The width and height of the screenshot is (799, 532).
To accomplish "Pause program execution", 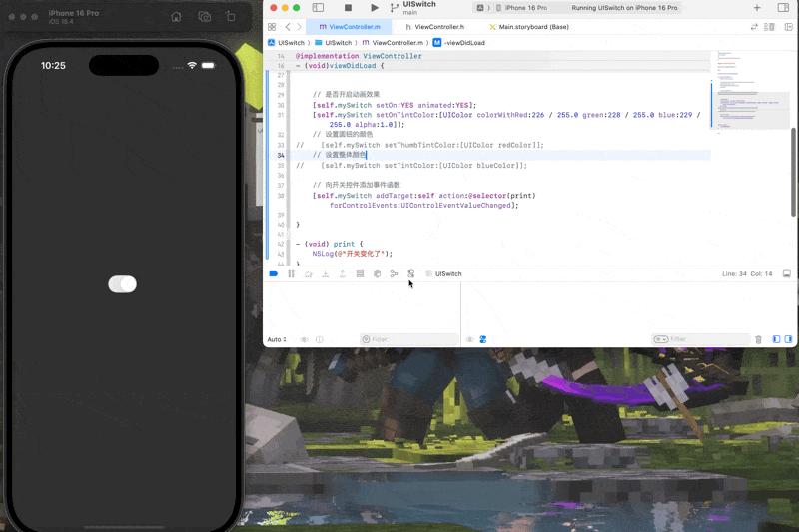I will tap(291, 273).
